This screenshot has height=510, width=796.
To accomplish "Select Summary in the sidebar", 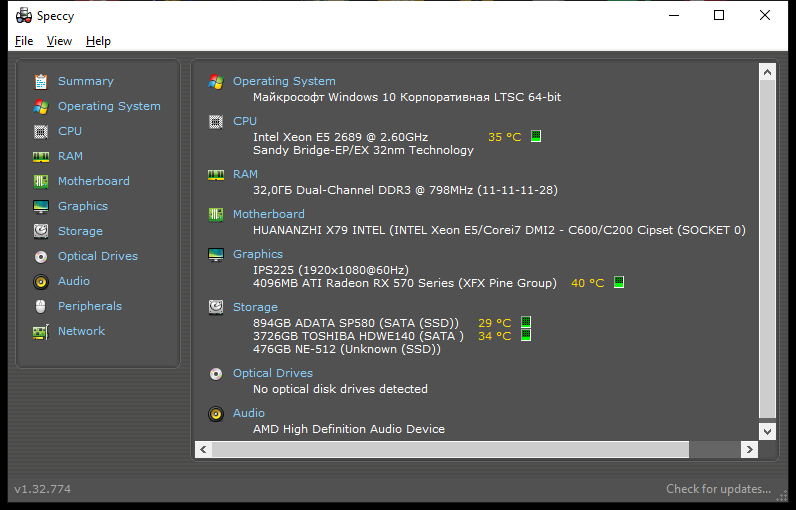I will click(x=86, y=81).
